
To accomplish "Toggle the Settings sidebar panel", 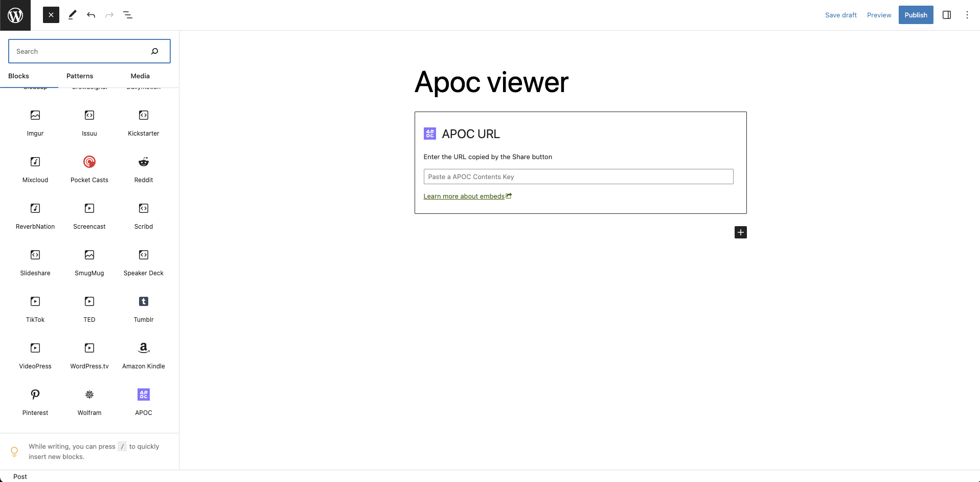I will tap(946, 15).
